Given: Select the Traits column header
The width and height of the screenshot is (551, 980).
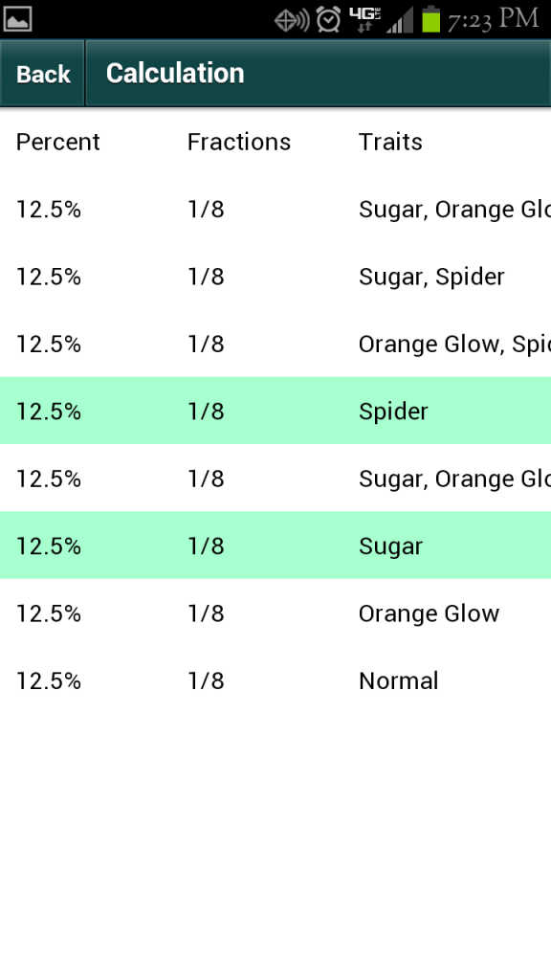Looking at the screenshot, I should click(x=390, y=142).
